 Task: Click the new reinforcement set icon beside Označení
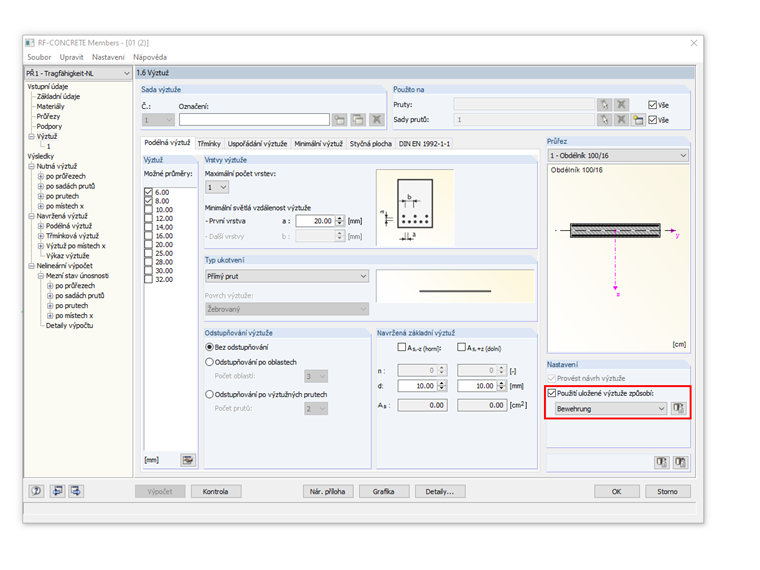[x=339, y=120]
